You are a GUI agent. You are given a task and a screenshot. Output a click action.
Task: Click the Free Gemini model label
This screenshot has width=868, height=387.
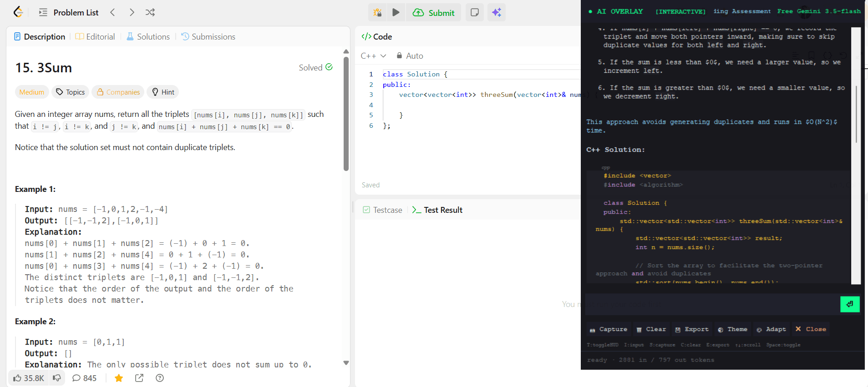point(819,11)
